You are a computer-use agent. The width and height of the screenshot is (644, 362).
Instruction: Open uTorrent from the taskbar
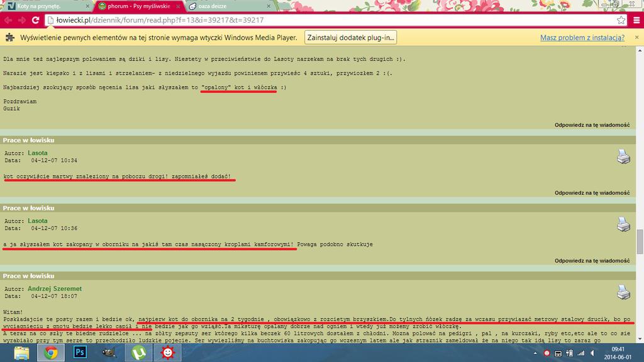coord(138,352)
